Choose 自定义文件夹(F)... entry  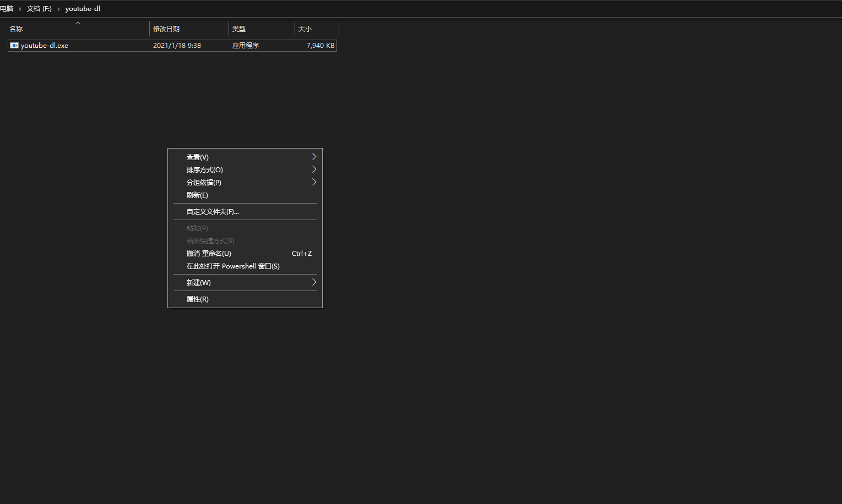click(245, 212)
